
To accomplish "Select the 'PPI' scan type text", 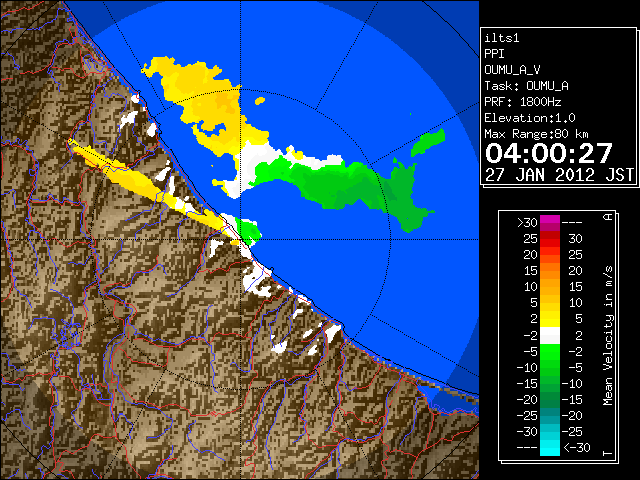I will [x=494, y=54].
